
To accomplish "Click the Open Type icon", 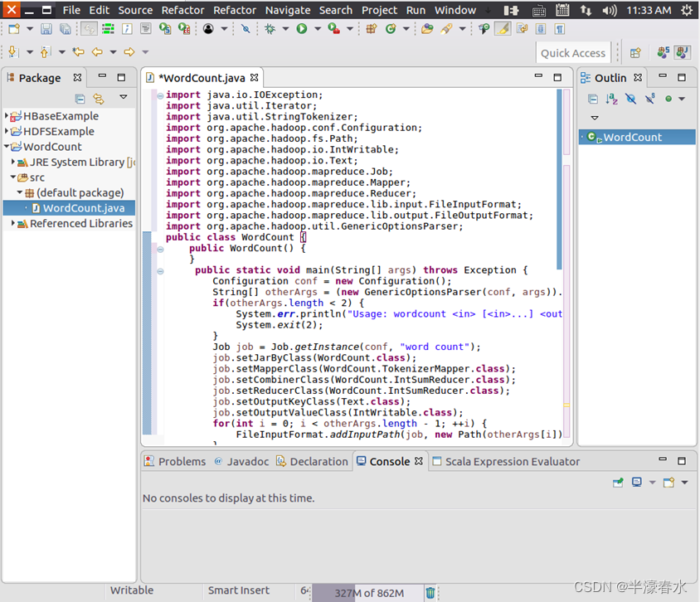I will click(427, 29).
